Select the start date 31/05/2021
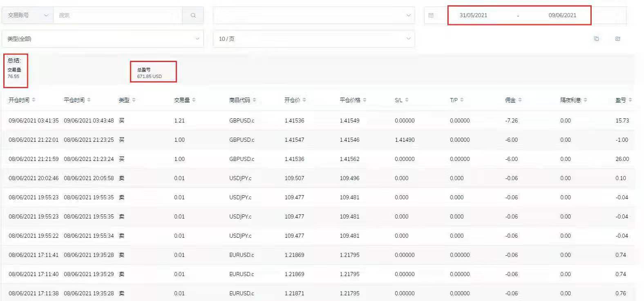 [473, 16]
